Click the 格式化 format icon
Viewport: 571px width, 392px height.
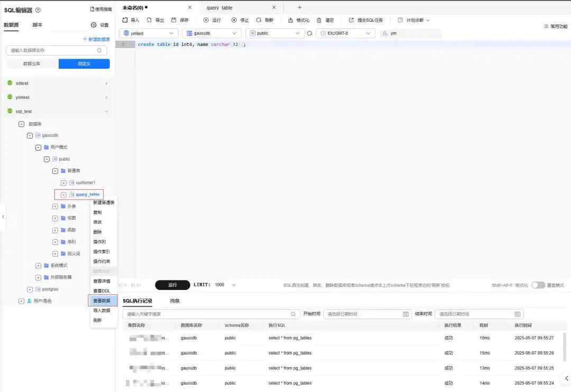pos(291,20)
